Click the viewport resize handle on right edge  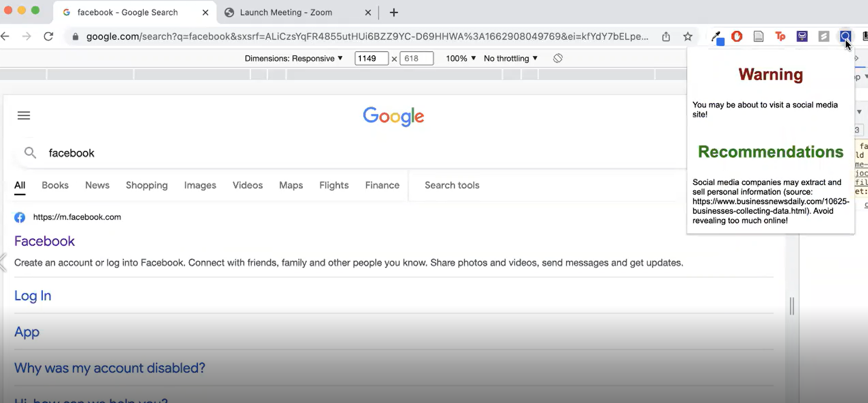(792, 306)
